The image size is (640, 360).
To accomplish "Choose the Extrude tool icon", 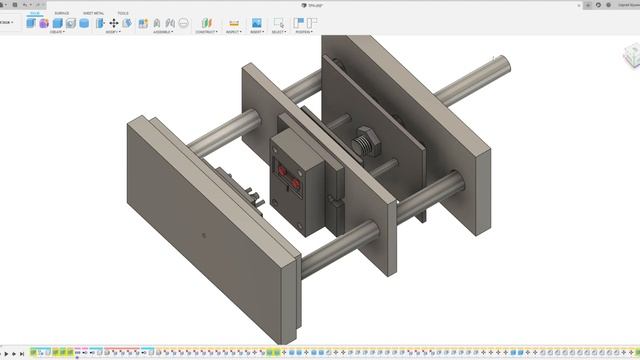I will pos(58,23).
